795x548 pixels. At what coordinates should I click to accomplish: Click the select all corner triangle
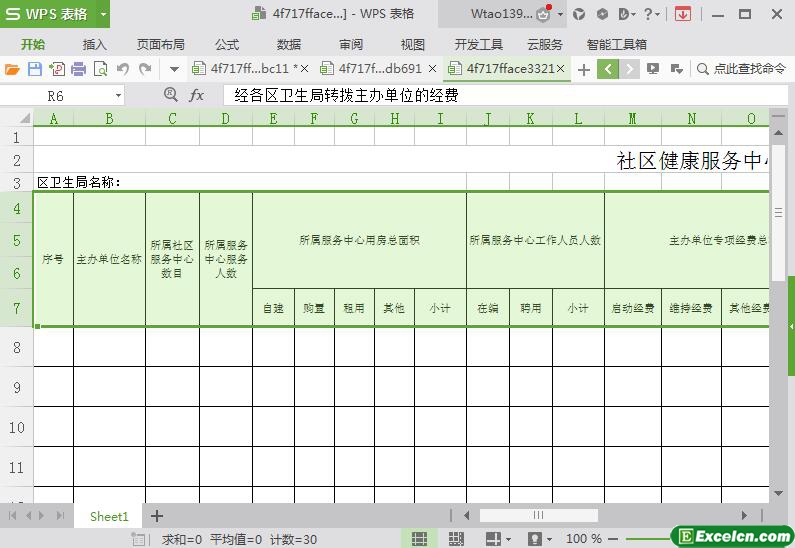24,119
